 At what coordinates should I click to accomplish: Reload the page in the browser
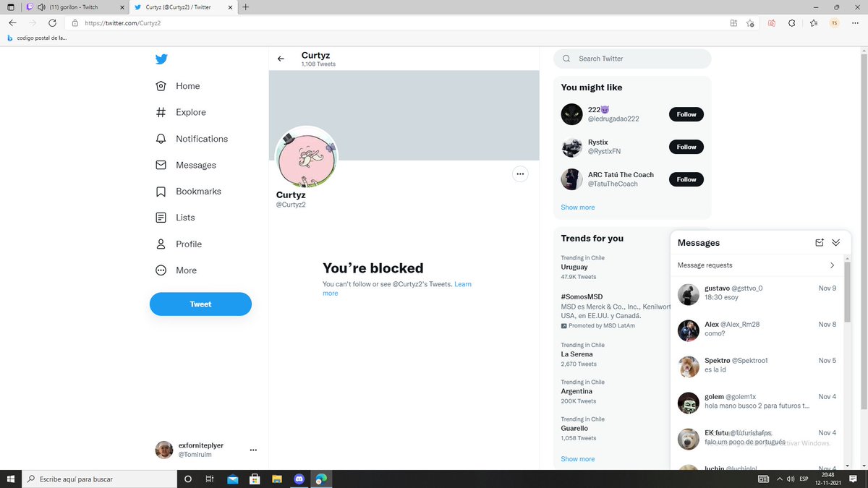point(52,22)
